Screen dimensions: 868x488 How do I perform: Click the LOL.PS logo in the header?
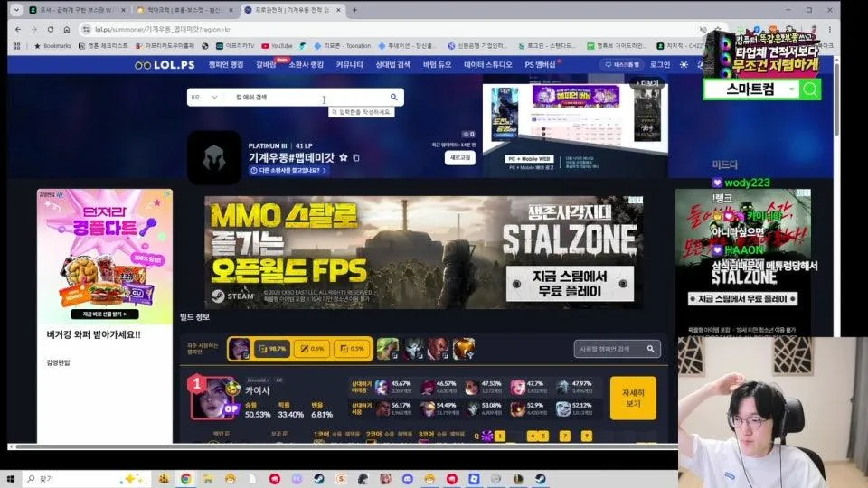(165, 65)
